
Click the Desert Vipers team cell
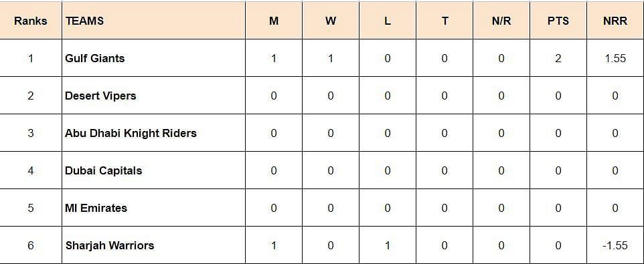[x=153, y=96]
